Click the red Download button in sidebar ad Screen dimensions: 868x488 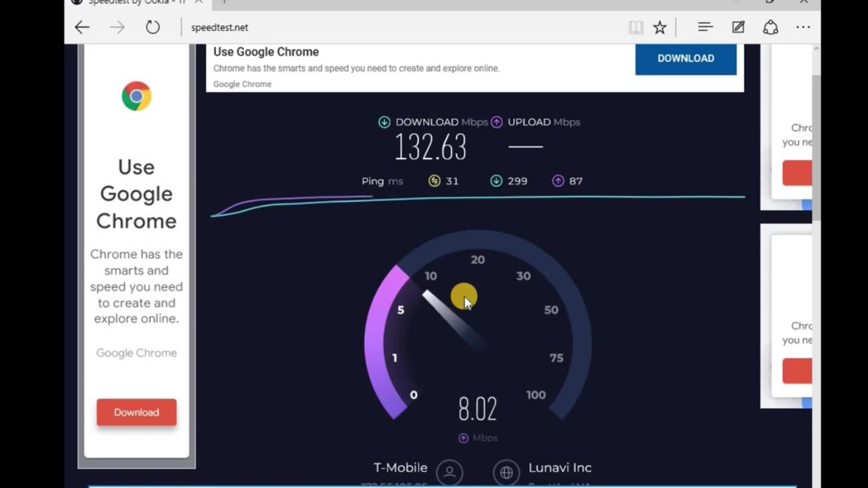click(136, 412)
